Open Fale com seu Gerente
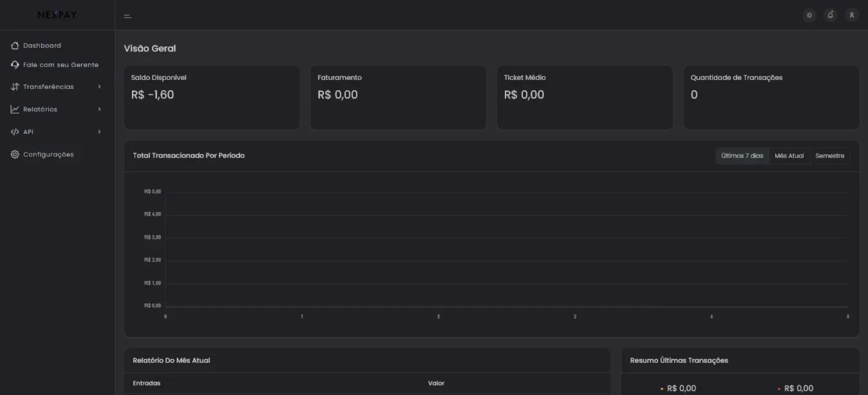Viewport: 868px width, 395px height. [x=61, y=65]
